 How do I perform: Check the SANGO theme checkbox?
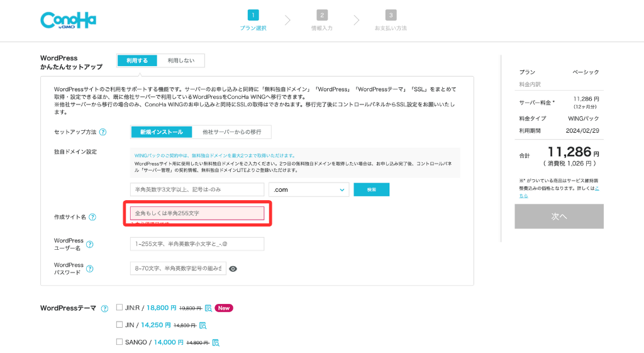tap(119, 342)
